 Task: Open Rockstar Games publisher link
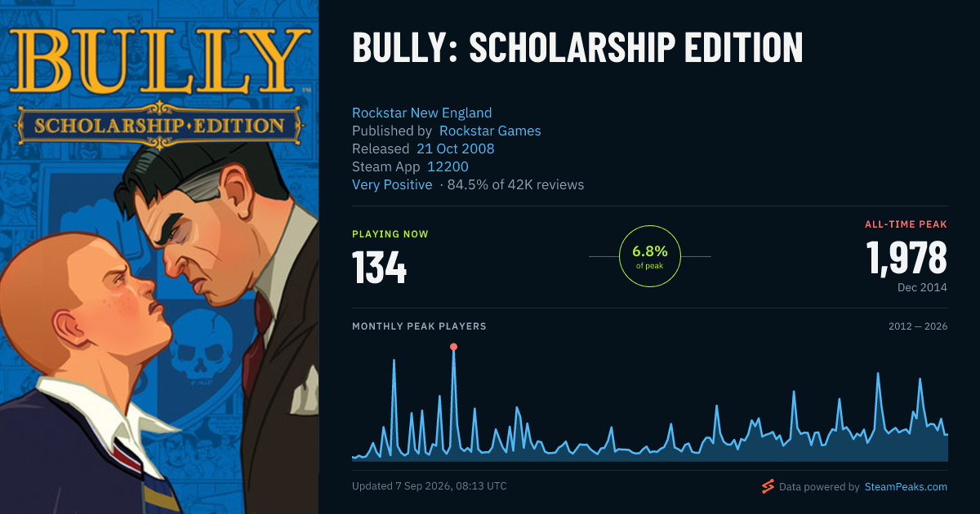click(x=490, y=131)
